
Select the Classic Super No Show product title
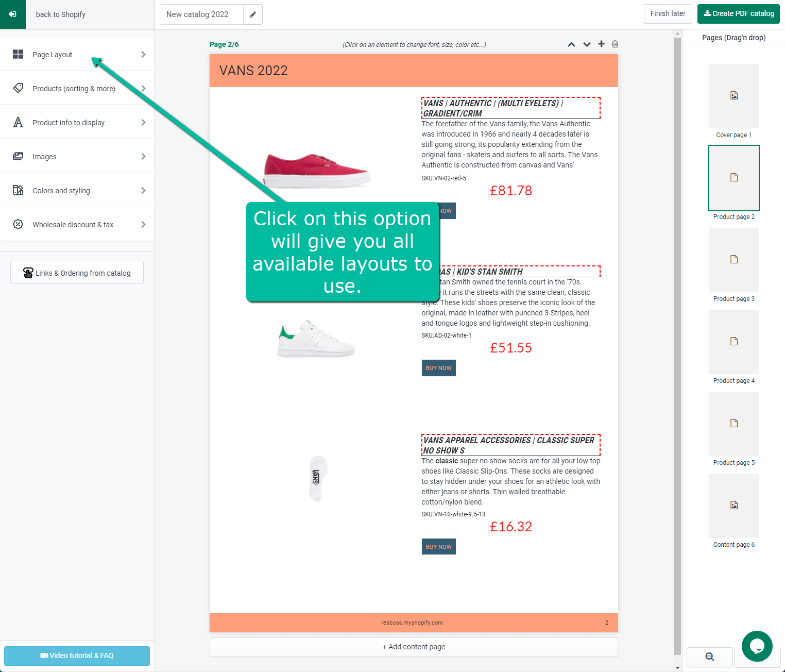tap(511, 445)
